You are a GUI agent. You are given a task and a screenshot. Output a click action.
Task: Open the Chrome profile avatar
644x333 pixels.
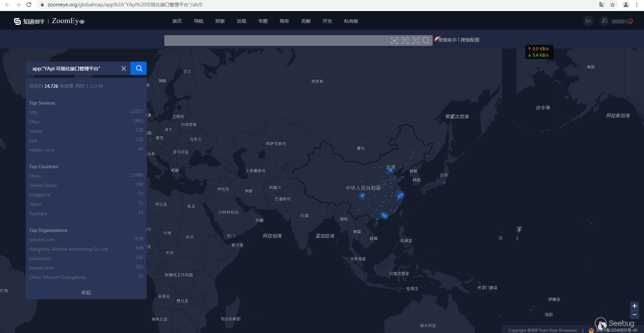pyautogui.click(x=626, y=5)
